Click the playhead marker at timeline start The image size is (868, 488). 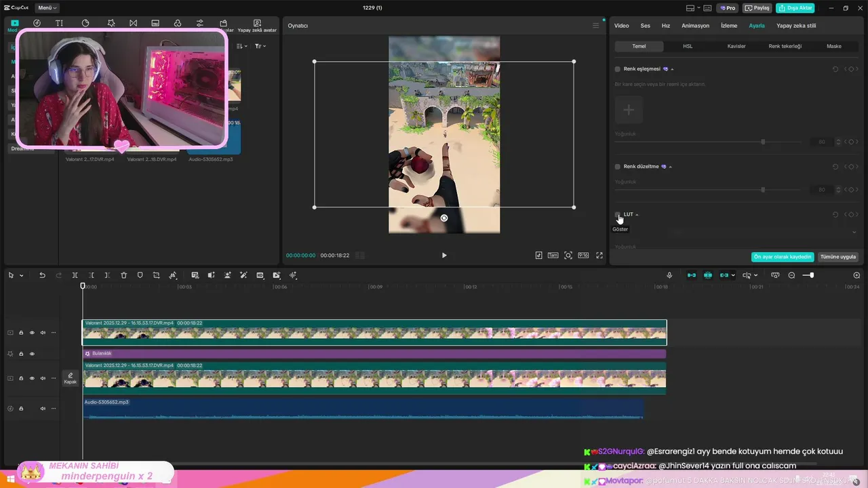(83, 286)
